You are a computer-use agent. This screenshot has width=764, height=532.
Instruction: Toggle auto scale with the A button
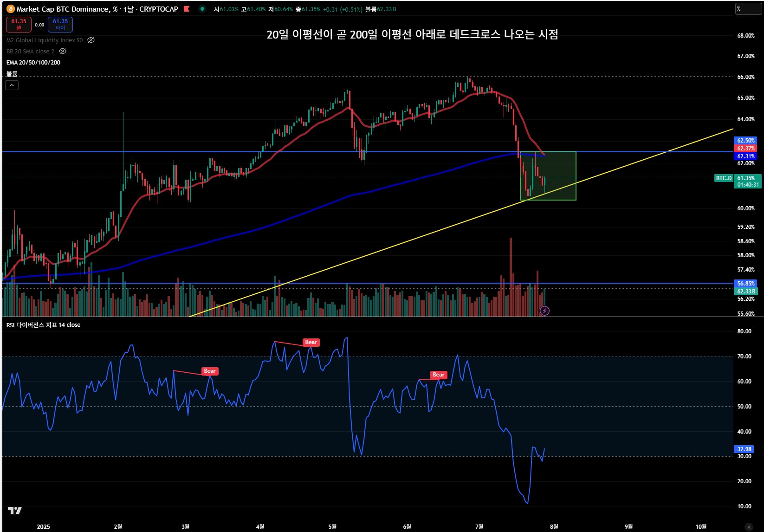(x=748, y=527)
